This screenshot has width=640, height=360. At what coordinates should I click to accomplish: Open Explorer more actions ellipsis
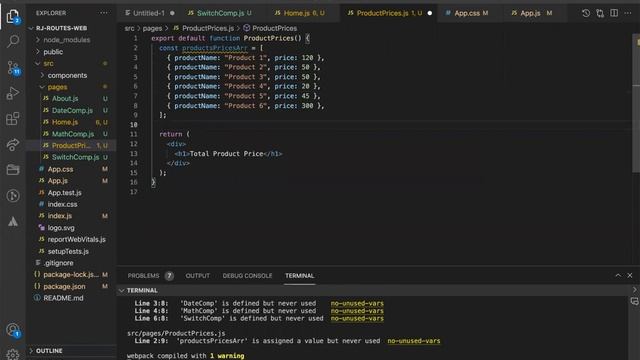click(x=104, y=13)
